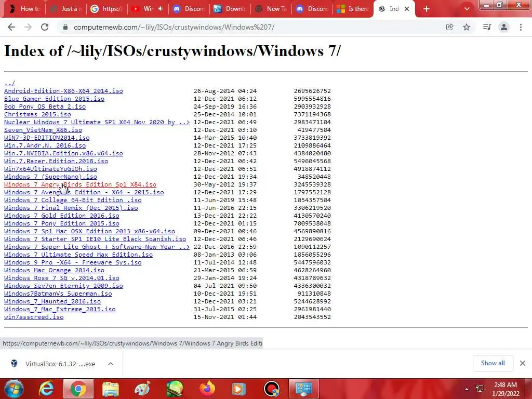The height and width of the screenshot is (399, 532).
Task: Click the forward navigation arrow
Action: pos(28,27)
